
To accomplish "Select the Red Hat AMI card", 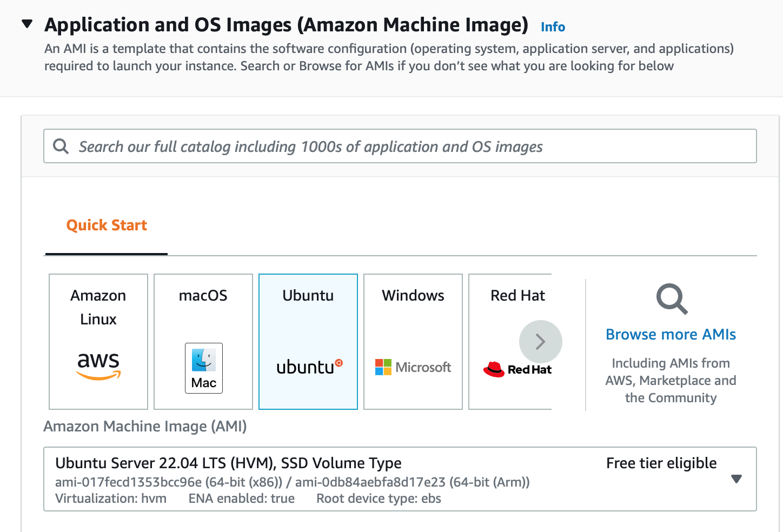I will click(x=510, y=342).
